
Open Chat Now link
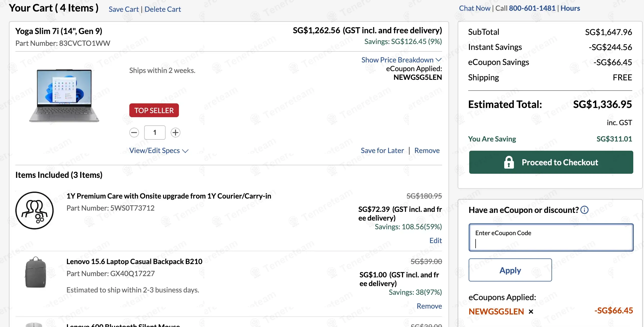[475, 8]
